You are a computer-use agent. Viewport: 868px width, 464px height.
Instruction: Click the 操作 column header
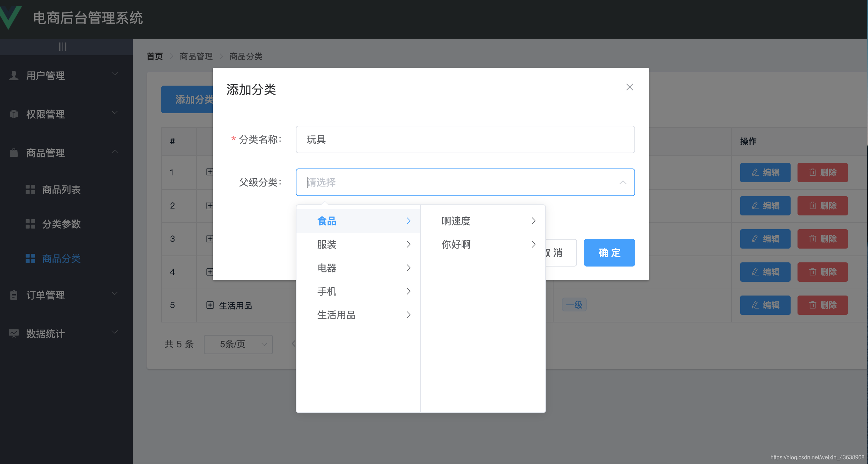pos(748,141)
